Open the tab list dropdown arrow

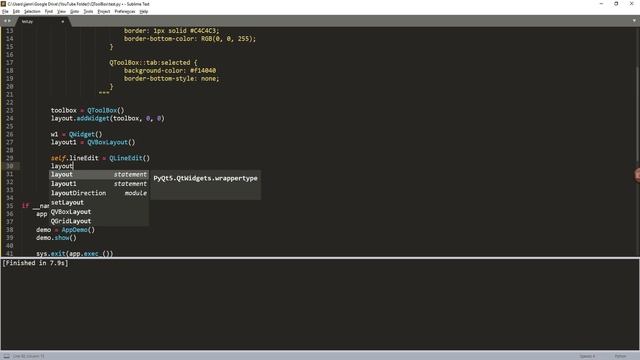point(634,20)
